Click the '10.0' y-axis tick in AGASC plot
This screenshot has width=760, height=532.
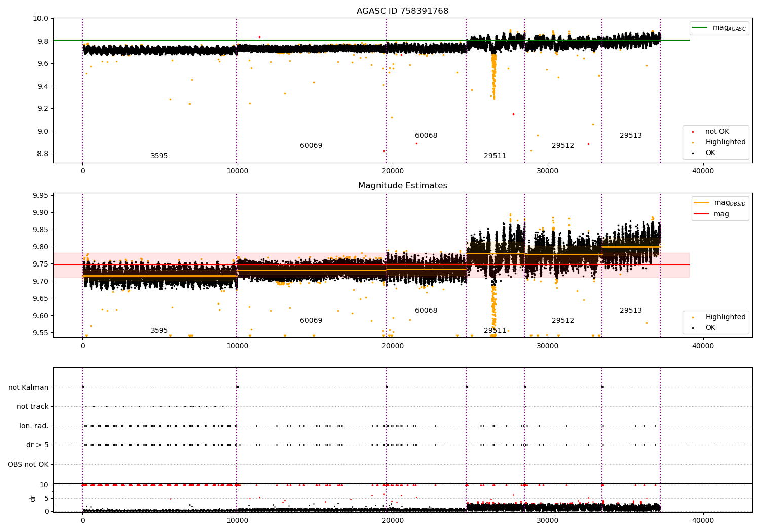tap(41, 18)
